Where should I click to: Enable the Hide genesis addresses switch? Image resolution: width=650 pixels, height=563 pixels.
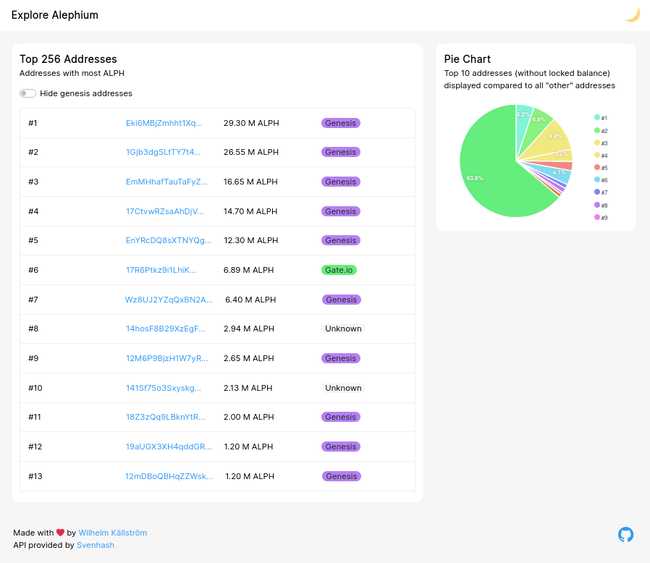(27, 94)
